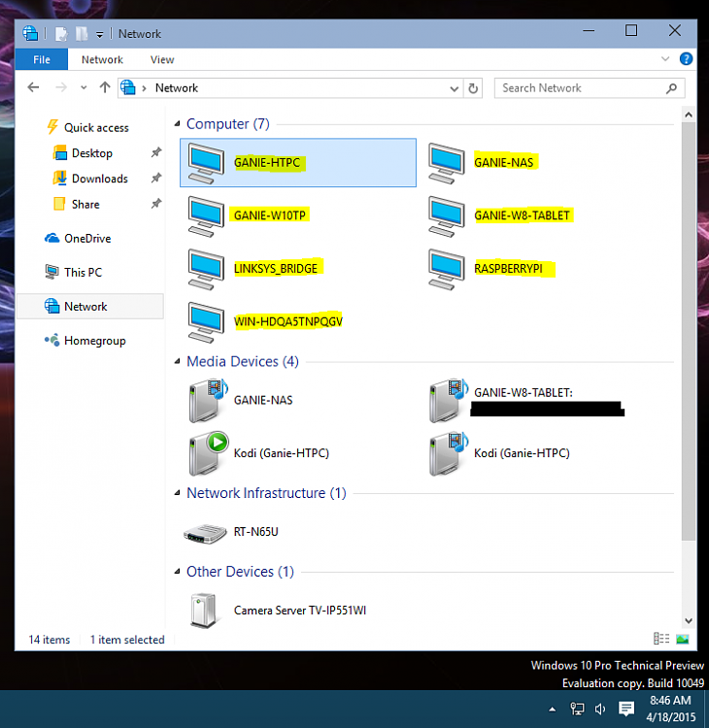The width and height of the screenshot is (709, 728).
Task: Expand the ribbon with the chevron
Action: pos(665,59)
